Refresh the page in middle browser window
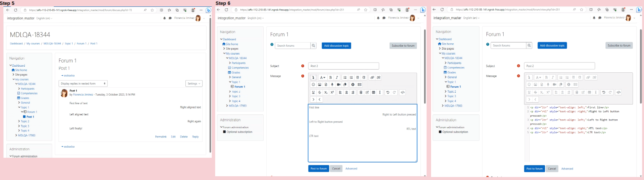 [227, 10]
